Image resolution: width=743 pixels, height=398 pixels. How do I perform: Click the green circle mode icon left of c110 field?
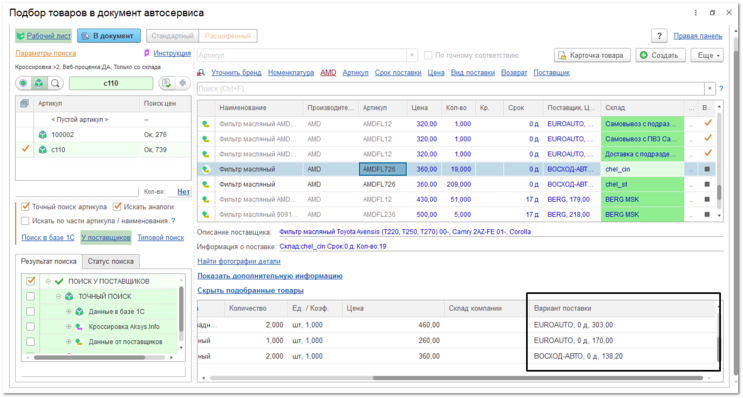(x=23, y=83)
